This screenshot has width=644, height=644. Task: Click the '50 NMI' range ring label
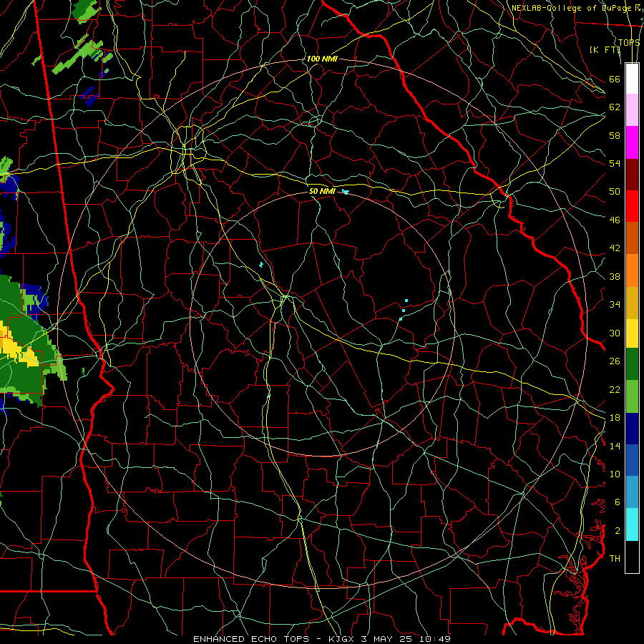click(322, 191)
